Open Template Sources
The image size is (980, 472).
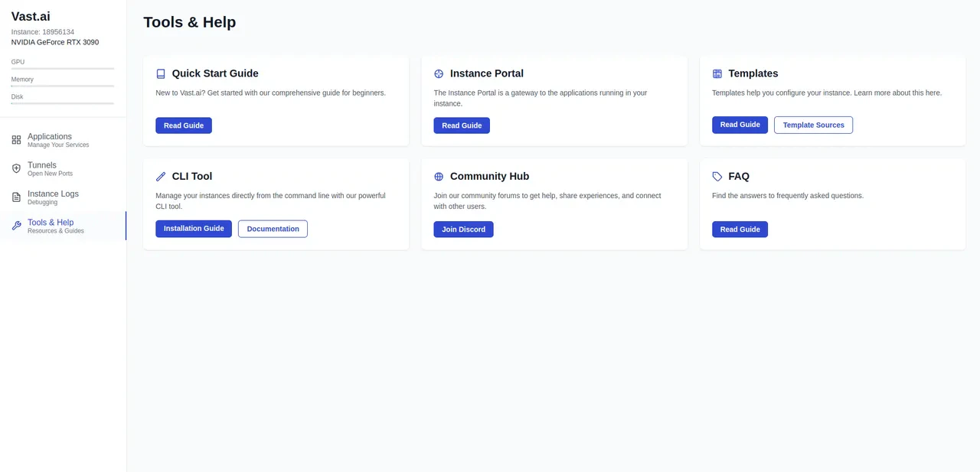tap(813, 125)
